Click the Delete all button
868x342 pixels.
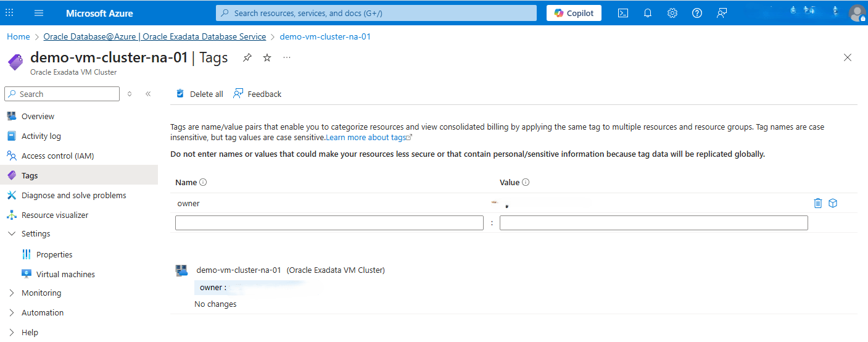[199, 94]
